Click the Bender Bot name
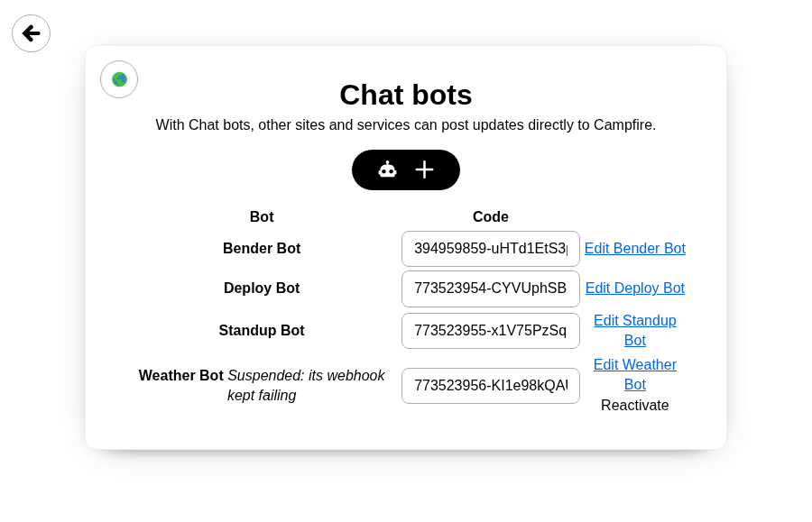 262,248
